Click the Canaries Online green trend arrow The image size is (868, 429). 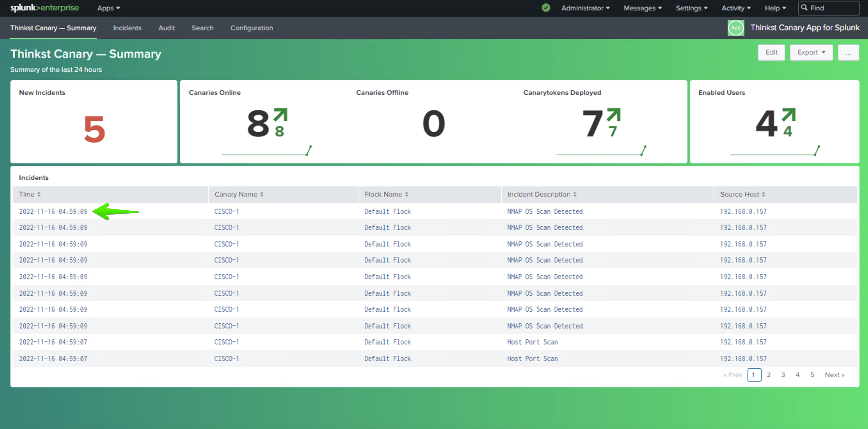click(280, 115)
